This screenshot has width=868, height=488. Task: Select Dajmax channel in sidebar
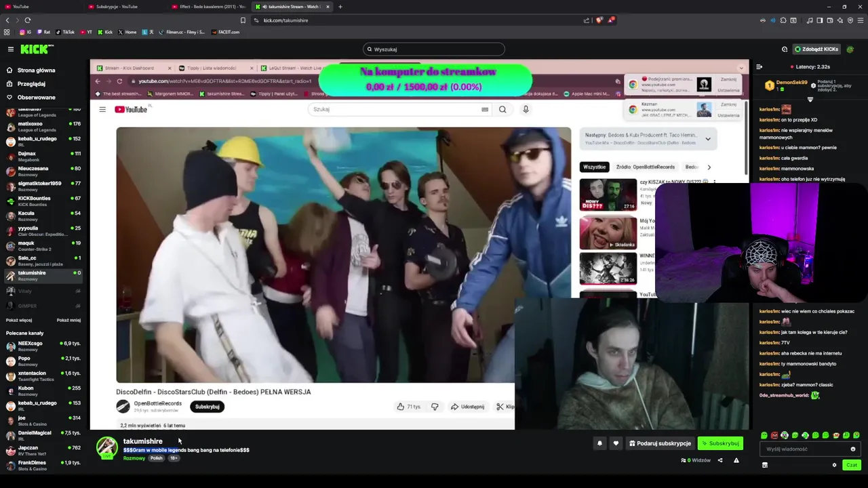[x=42, y=156]
